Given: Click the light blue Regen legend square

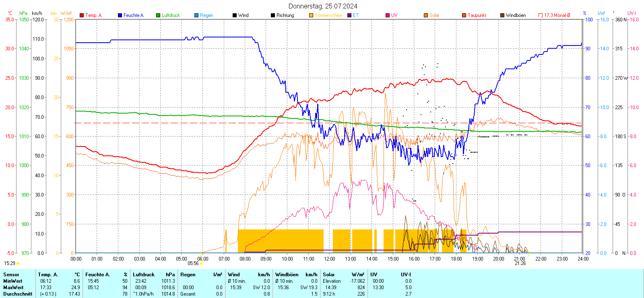Looking at the screenshot, I should coord(196,15).
